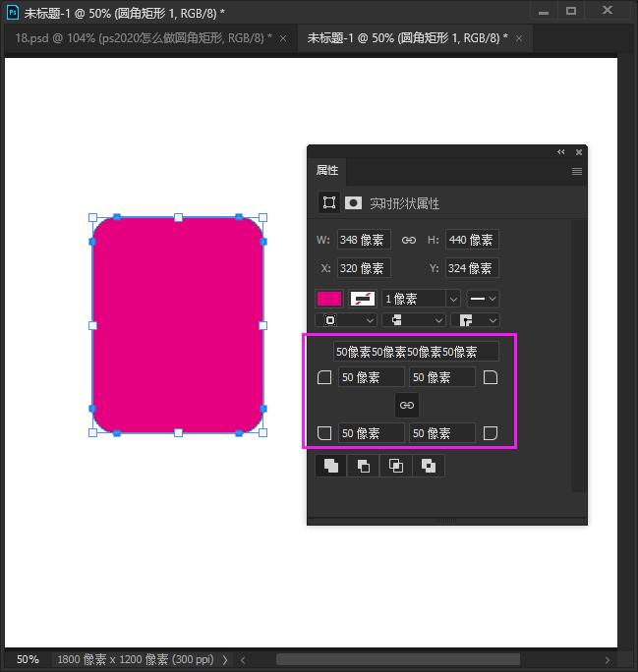
Task: Click the left-middle transform handle of rectangle
Action: [92, 326]
